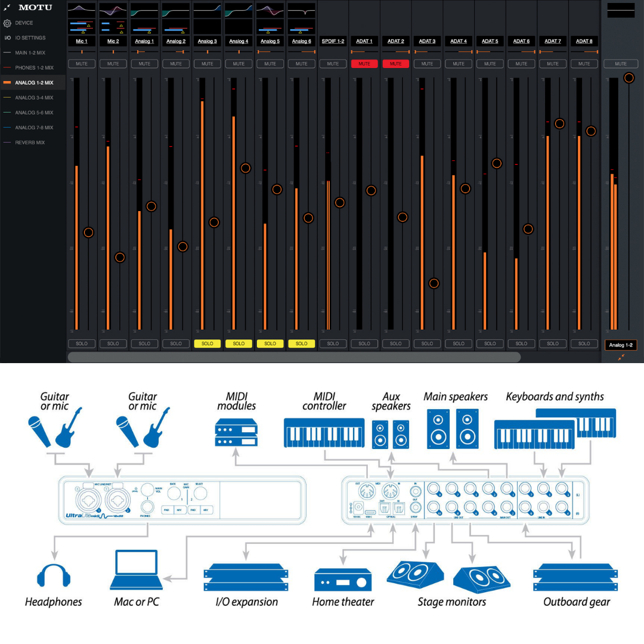Click the Analog 2 pan slider
644x644 pixels.
(x=176, y=52)
